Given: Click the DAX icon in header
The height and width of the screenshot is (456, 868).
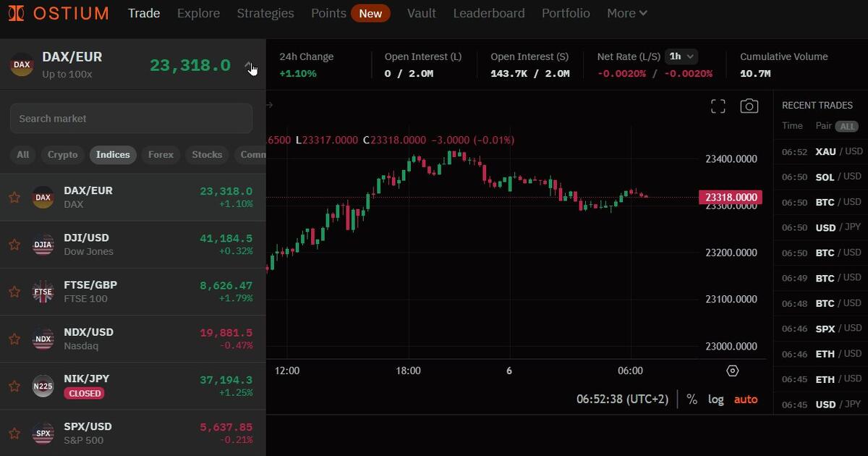Looking at the screenshot, I should coord(22,64).
